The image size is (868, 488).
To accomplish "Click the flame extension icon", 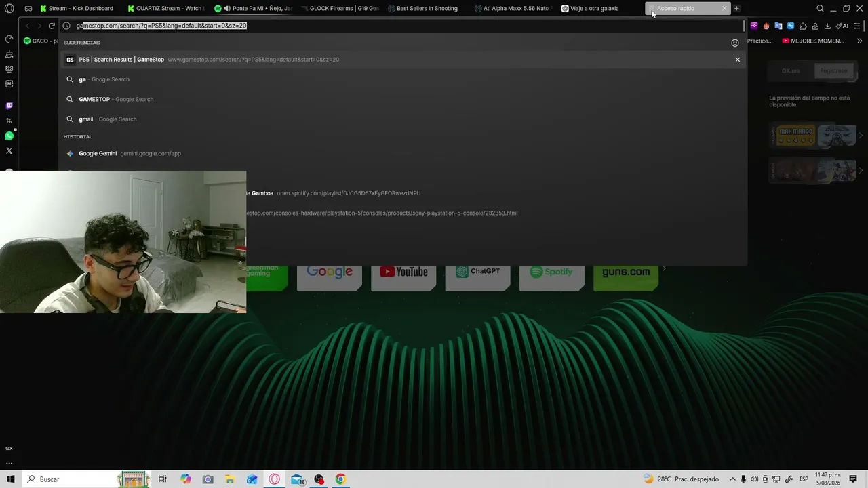I will [766, 26].
